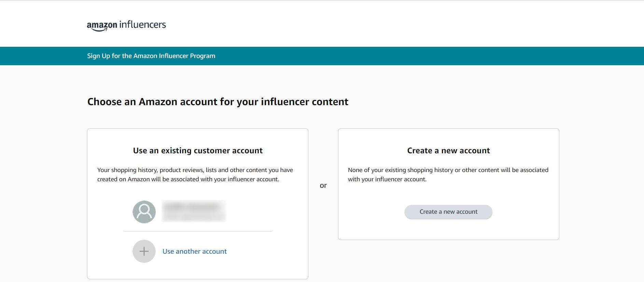This screenshot has height=282, width=644.
Task: Click the plus icon beside Use another account
Action: pos(144,251)
